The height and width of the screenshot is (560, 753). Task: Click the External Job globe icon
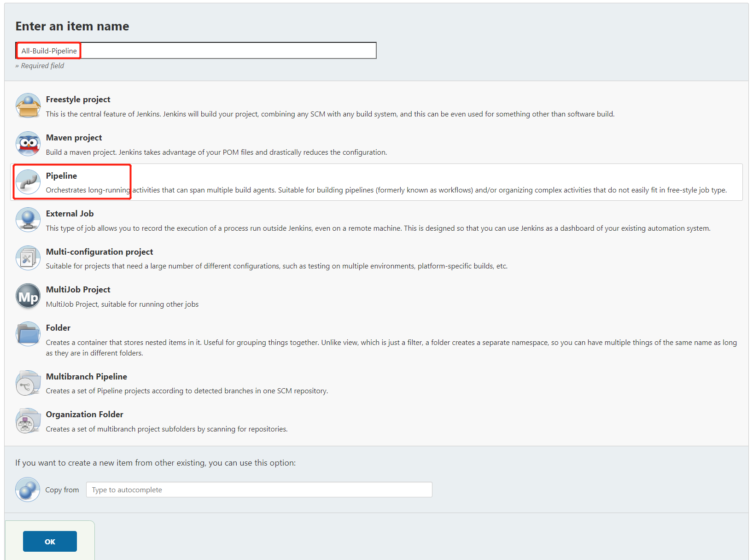pyautogui.click(x=28, y=220)
